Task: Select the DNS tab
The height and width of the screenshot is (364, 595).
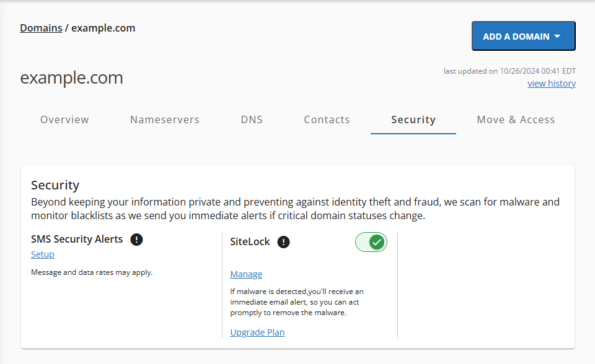Action: point(252,119)
